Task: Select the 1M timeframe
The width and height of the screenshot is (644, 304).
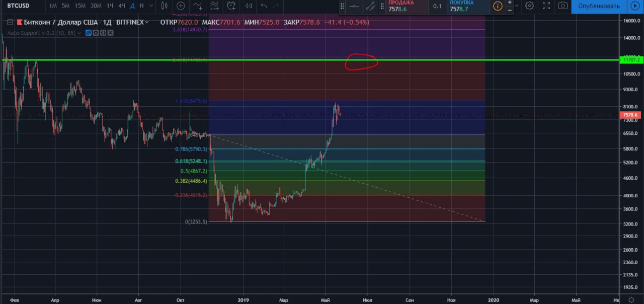Action: pos(52,6)
